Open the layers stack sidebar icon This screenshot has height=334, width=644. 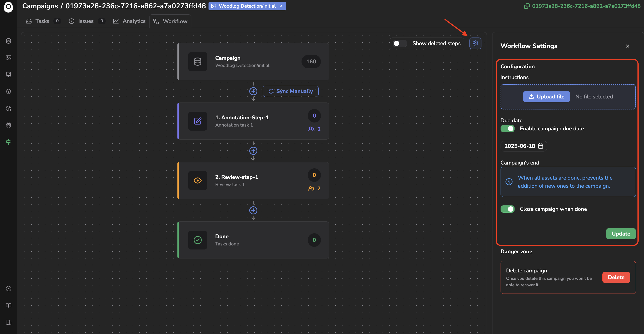point(9,91)
